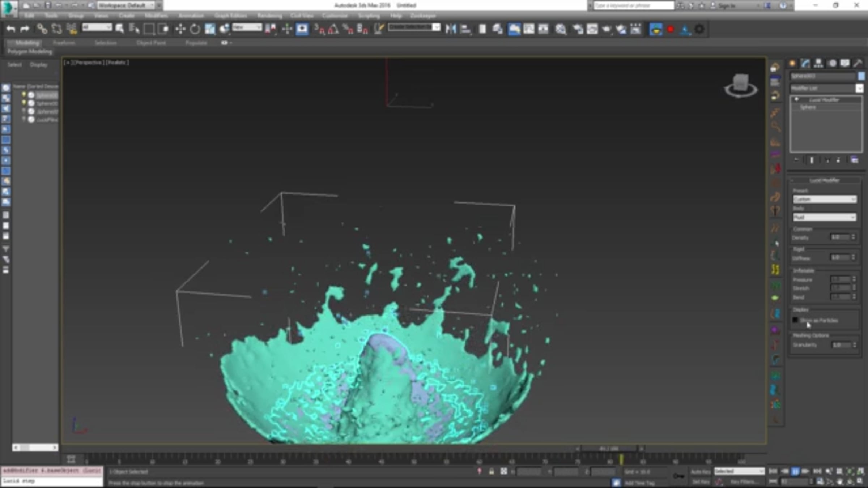
Task: Open the Rendered Frame Window
Action: coord(592,29)
